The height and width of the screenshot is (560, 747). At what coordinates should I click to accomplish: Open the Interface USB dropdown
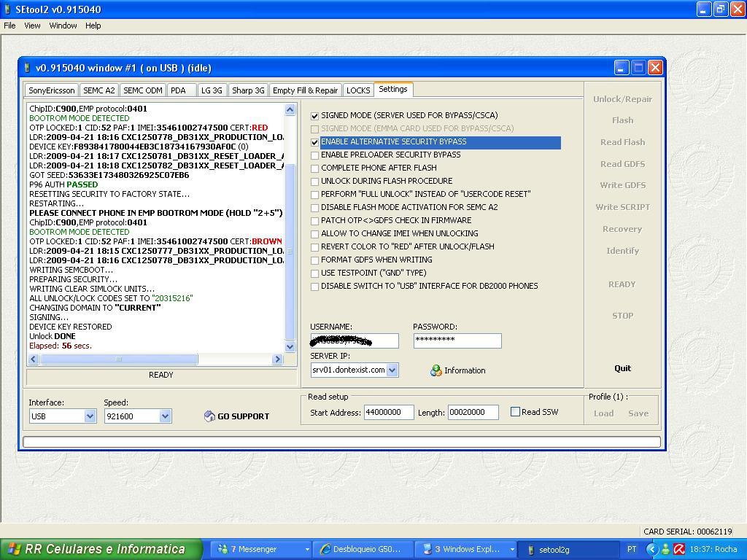[90, 416]
